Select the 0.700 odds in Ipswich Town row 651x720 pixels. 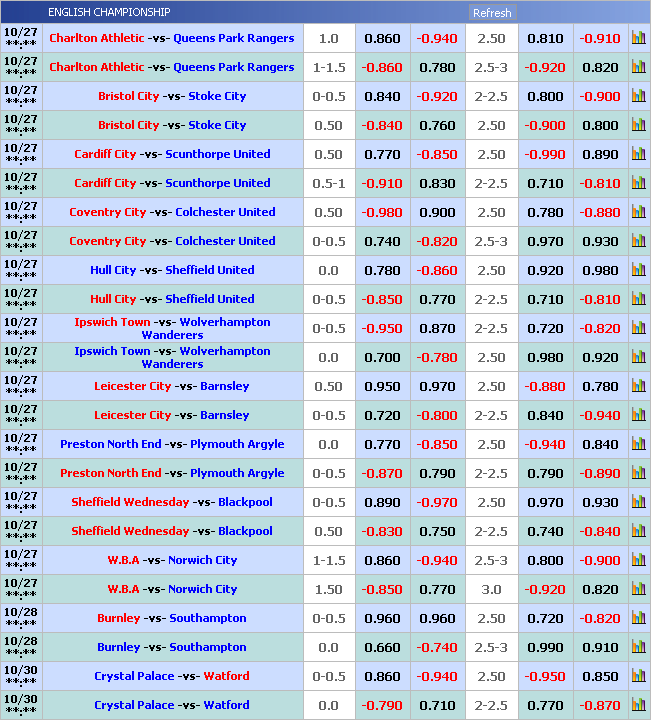(x=382, y=357)
